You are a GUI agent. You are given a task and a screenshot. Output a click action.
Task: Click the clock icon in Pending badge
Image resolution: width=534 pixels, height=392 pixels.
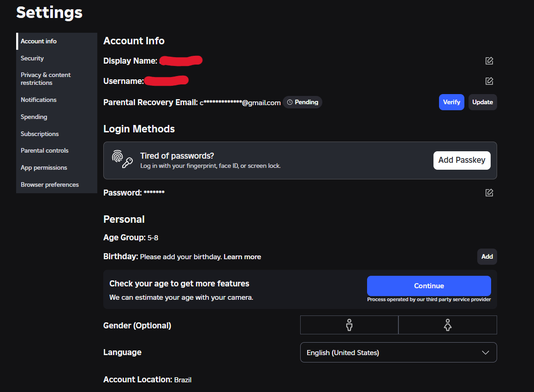click(x=290, y=102)
